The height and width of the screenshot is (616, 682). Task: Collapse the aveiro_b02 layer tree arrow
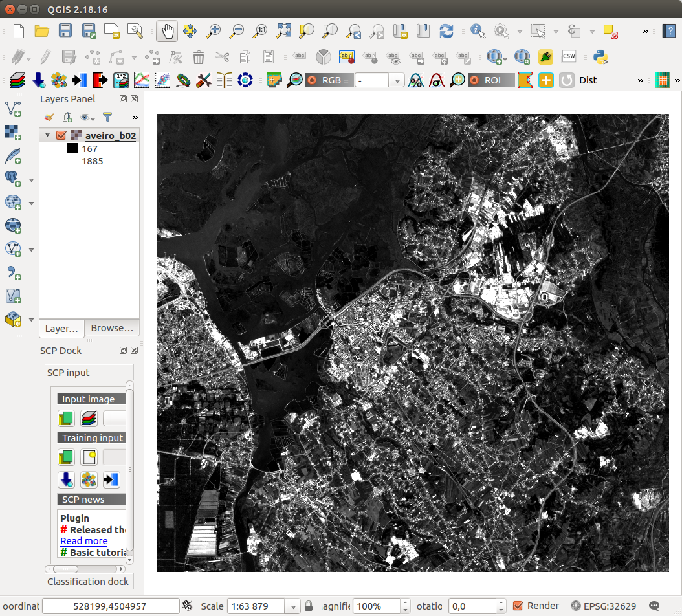(x=47, y=136)
